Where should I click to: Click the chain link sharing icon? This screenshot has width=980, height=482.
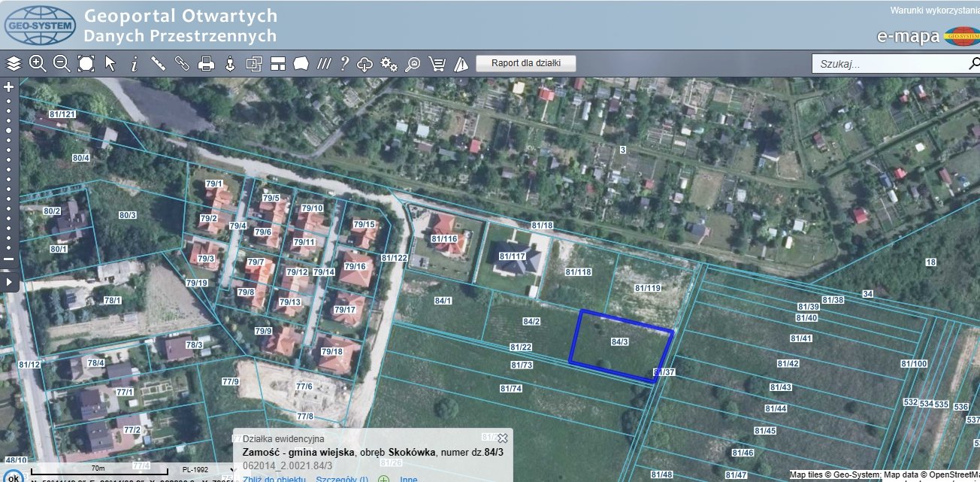pyautogui.click(x=182, y=63)
